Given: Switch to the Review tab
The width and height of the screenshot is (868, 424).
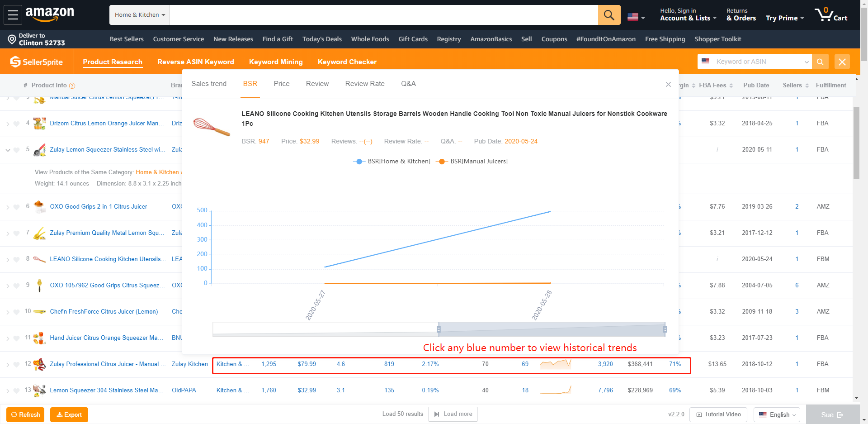Looking at the screenshot, I should 317,84.
